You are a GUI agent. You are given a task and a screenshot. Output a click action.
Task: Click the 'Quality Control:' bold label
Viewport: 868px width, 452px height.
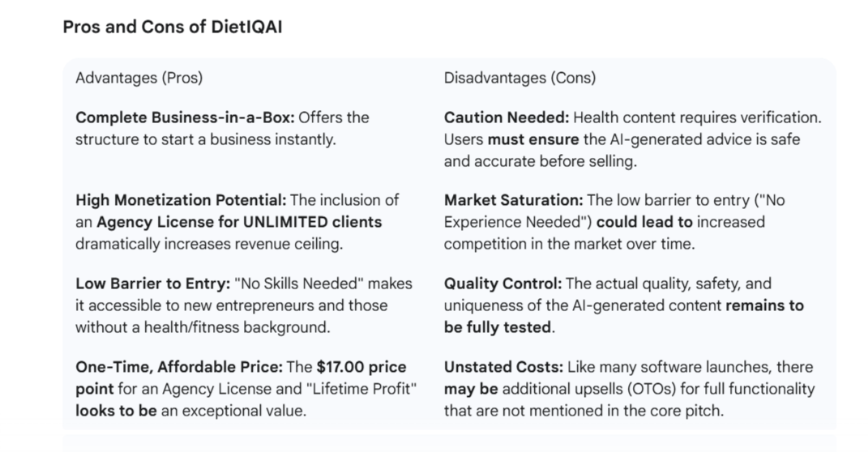tap(502, 284)
